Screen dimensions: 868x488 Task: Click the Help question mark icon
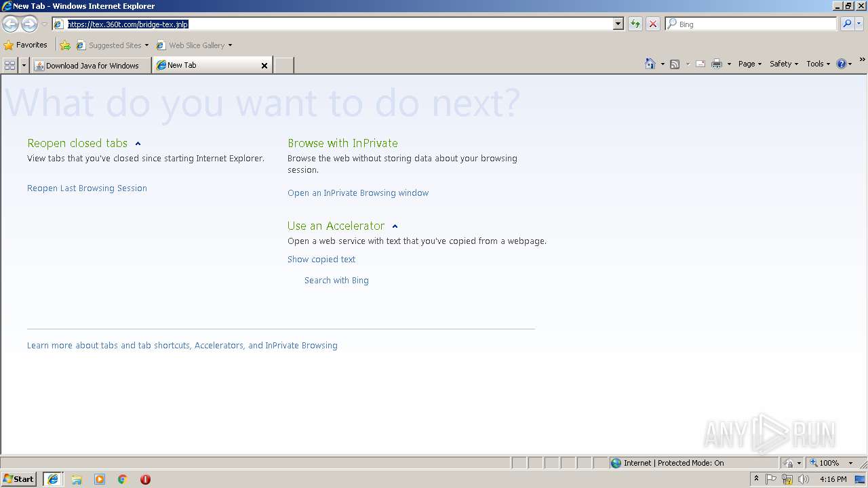pyautogui.click(x=842, y=64)
